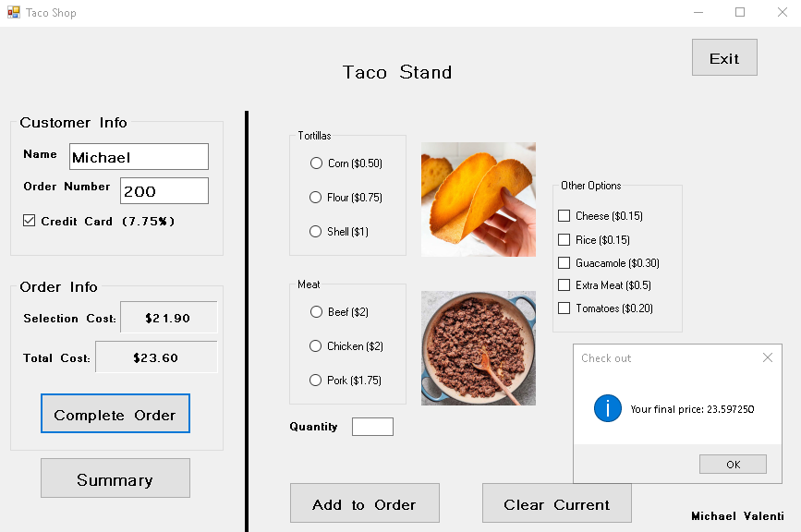Image resolution: width=801 pixels, height=532 pixels.
Task: Tick the Extra Meat checkbox
Action: pyautogui.click(x=564, y=285)
